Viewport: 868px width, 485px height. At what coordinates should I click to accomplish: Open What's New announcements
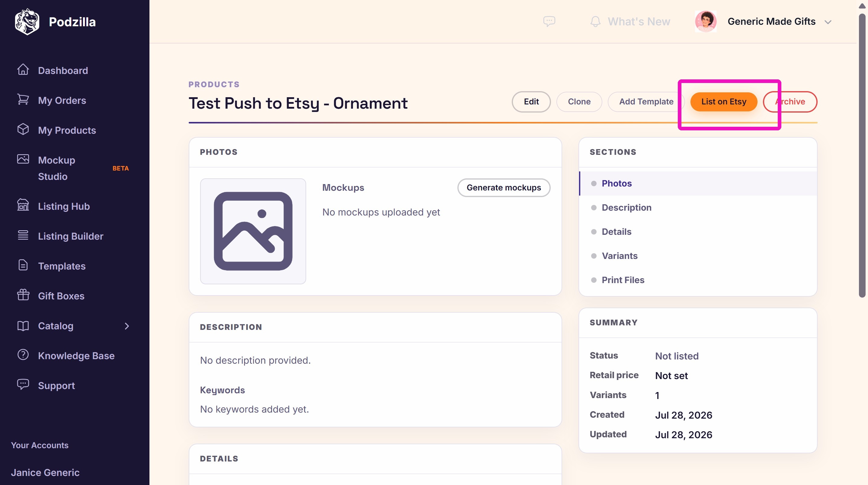[x=639, y=21]
